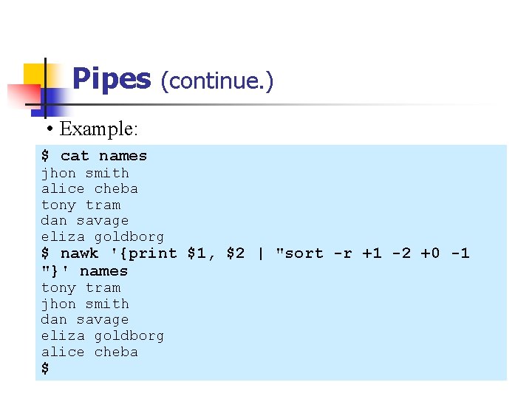This screenshot has height=399, width=532.
Task: Select "dan savage" in the sorted output
Action: pos(85,319)
